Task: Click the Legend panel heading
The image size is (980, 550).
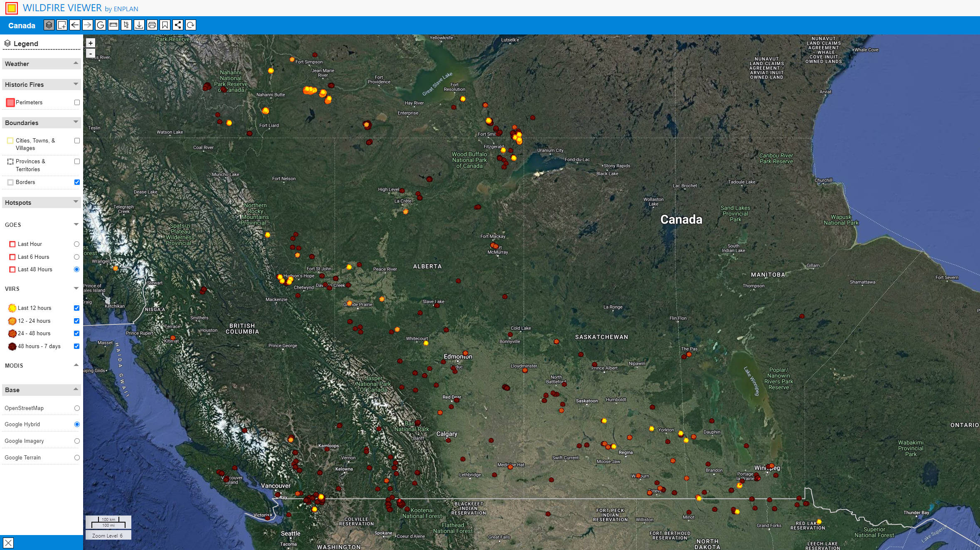Action: tap(26, 43)
